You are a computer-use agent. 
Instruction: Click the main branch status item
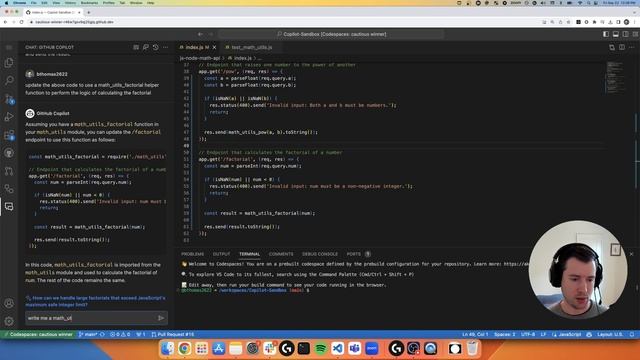point(88,334)
